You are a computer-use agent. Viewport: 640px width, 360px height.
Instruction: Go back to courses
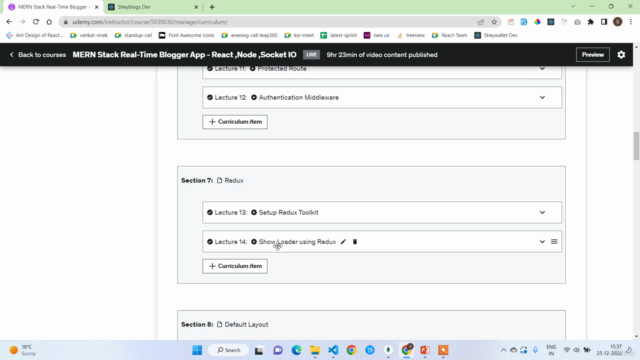click(x=37, y=55)
